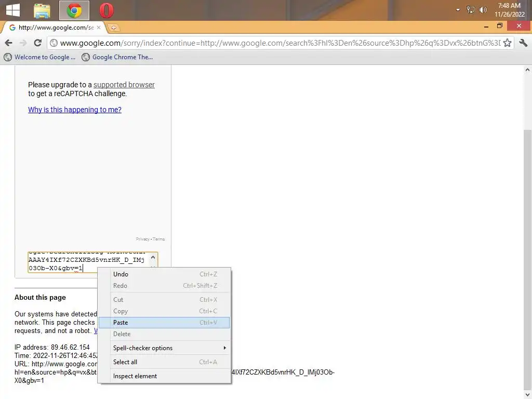Open File Explorer from the taskbar
The height and width of the screenshot is (399, 532).
pos(42,10)
